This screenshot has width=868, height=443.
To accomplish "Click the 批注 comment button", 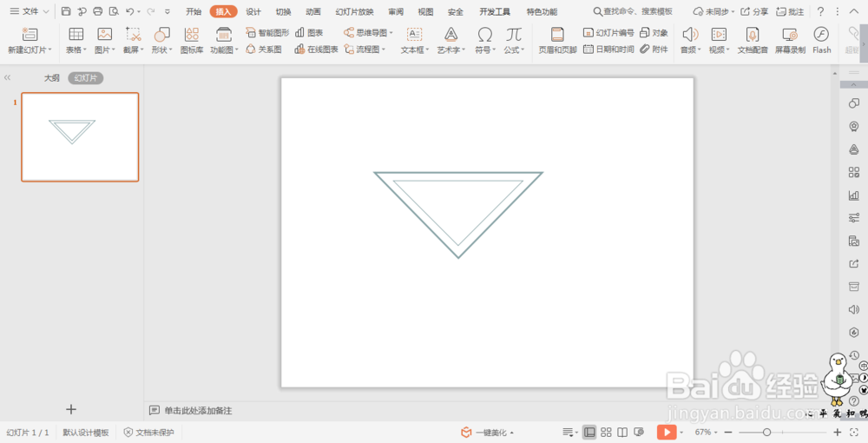I will 790,11.
